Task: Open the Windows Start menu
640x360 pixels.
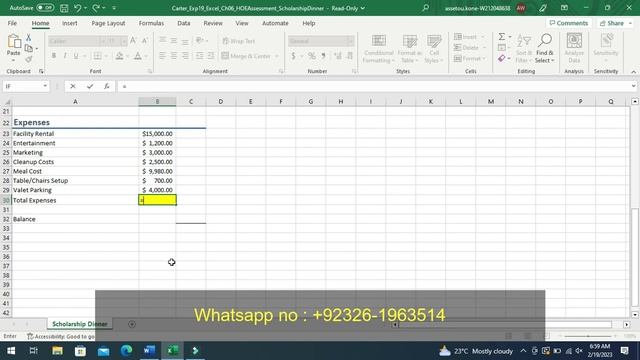Action: point(11,351)
